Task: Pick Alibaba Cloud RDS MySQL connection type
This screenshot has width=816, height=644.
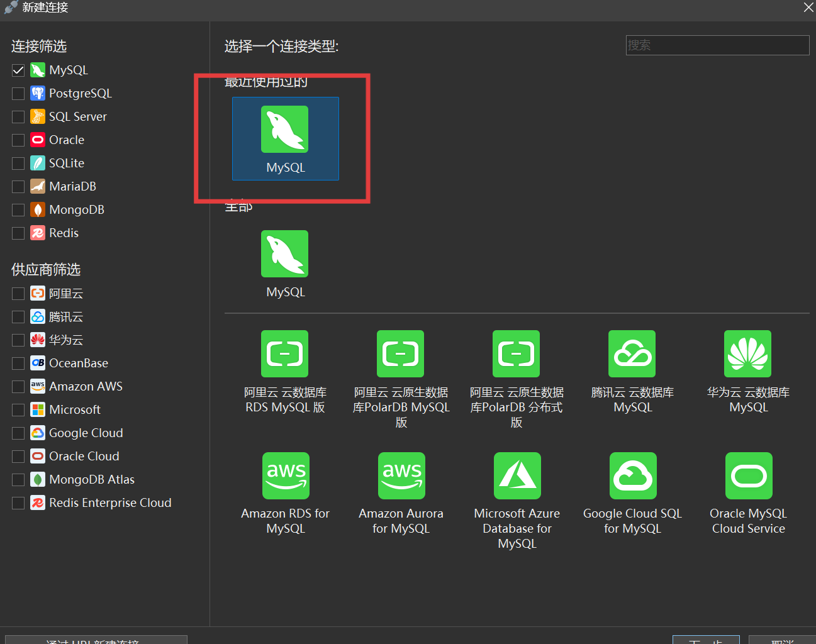Action: pos(285,353)
